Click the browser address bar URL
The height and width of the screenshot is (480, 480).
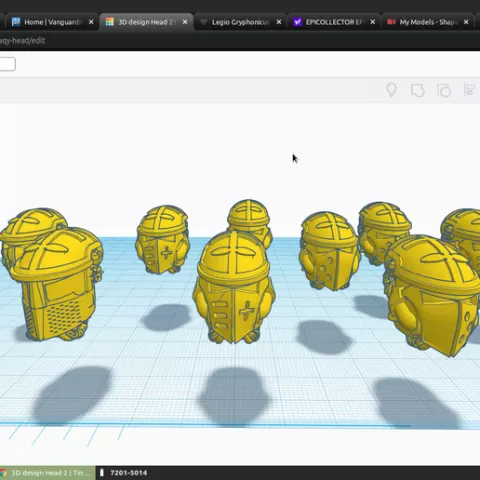click(22, 41)
